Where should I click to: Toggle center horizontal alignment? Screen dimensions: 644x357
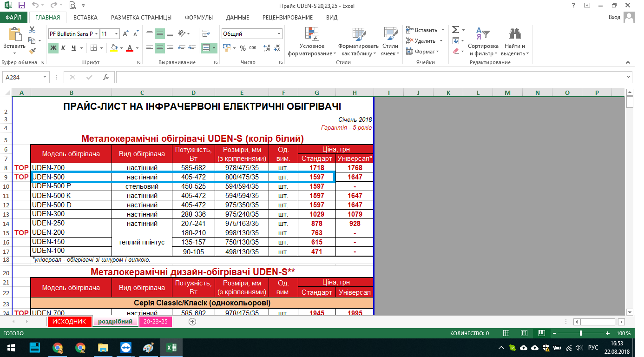coord(160,48)
